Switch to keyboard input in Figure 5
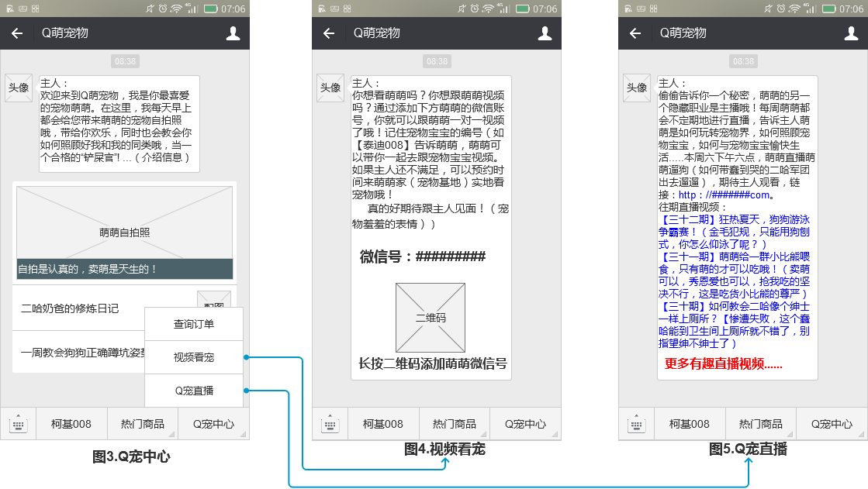Screen dimensions: 868x489 [636, 424]
